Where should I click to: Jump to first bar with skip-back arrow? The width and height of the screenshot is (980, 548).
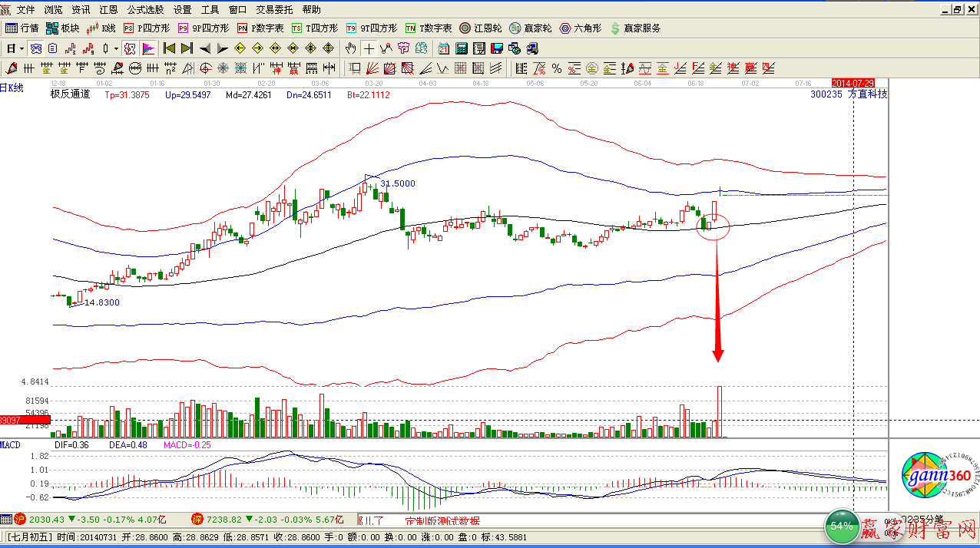169,48
